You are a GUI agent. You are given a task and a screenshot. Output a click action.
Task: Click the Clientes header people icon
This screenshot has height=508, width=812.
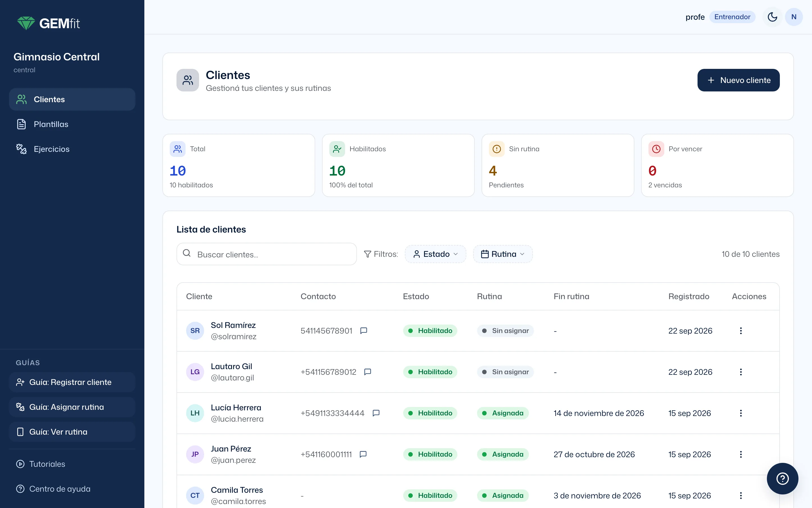point(187,80)
